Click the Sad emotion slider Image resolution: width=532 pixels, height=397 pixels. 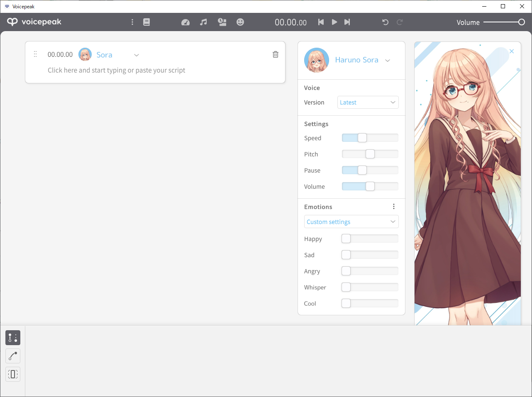[370, 255]
